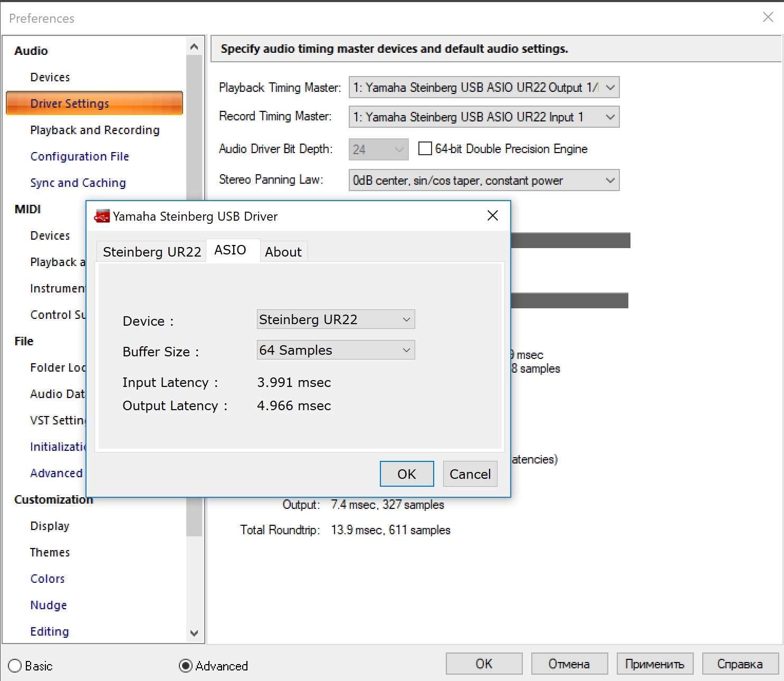Click the Audio category header
784x681 pixels.
pos(31,51)
